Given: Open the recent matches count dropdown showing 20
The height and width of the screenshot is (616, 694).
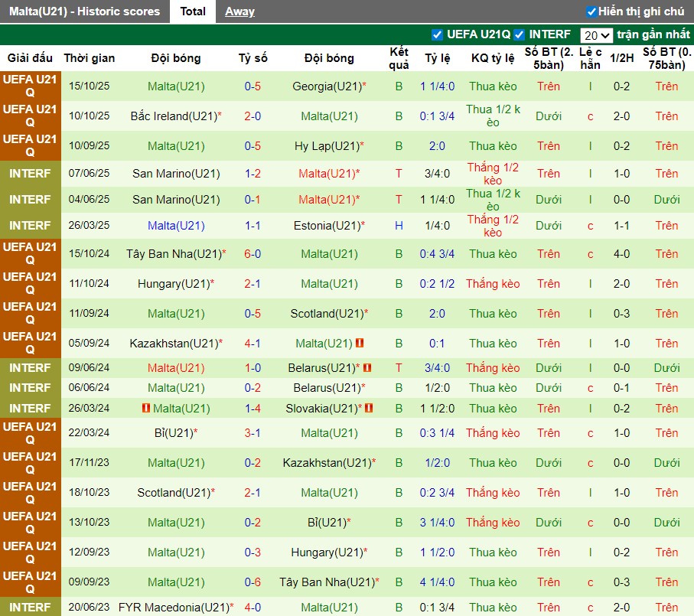Looking at the screenshot, I should (x=596, y=35).
